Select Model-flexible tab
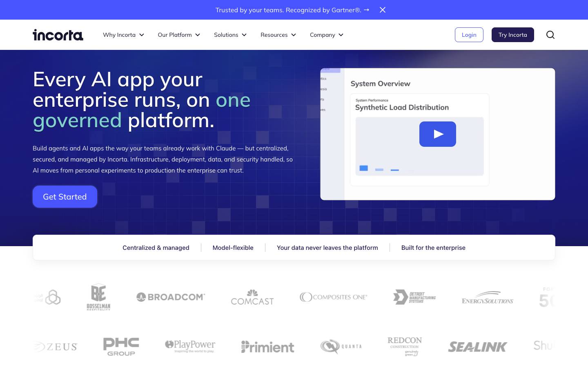Image resolution: width=588 pixels, height=368 pixels. coord(233,248)
